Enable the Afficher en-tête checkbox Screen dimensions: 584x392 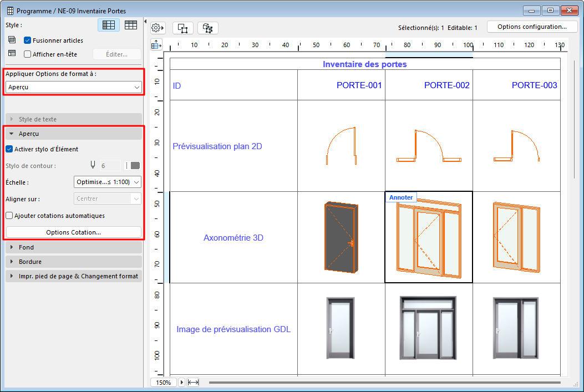27,54
